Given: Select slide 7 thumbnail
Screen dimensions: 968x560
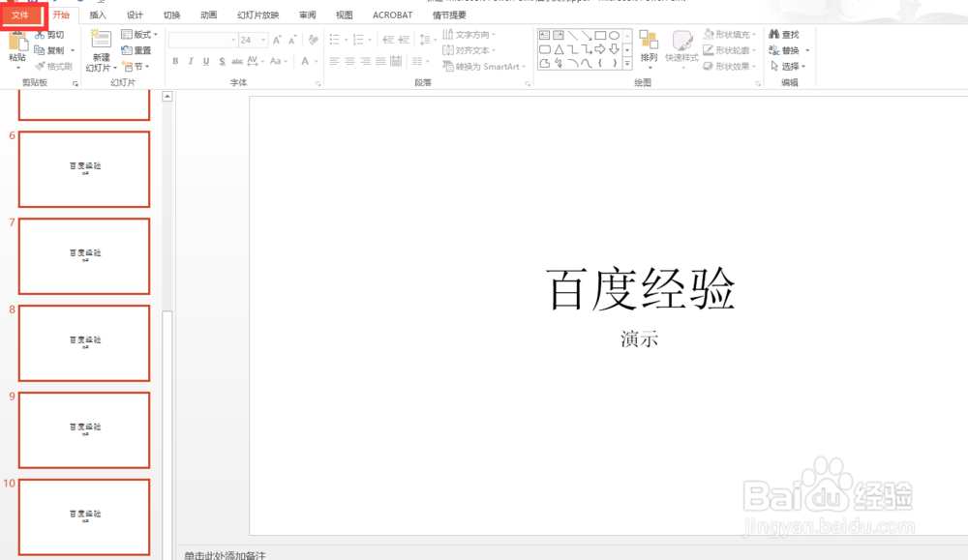Looking at the screenshot, I should click(84, 256).
